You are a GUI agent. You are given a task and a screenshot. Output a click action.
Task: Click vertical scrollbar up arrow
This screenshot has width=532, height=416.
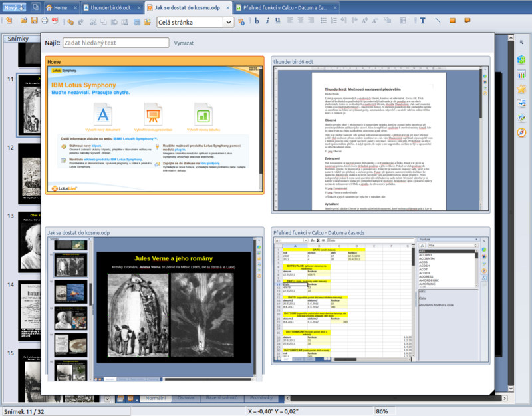coord(511,38)
